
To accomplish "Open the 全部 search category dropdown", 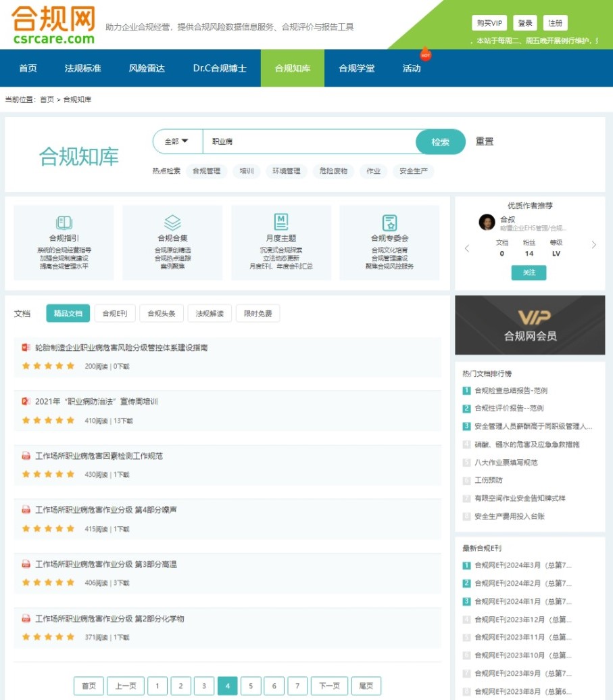I will [176, 141].
